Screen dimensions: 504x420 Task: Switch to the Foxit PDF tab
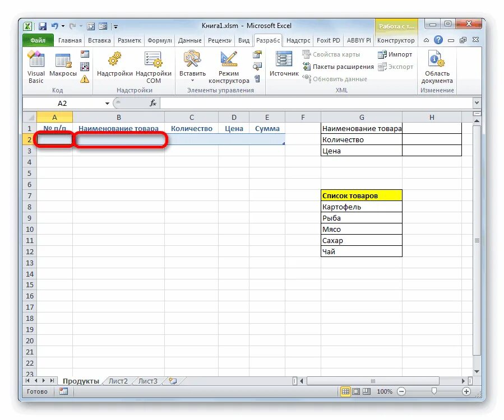tap(328, 40)
